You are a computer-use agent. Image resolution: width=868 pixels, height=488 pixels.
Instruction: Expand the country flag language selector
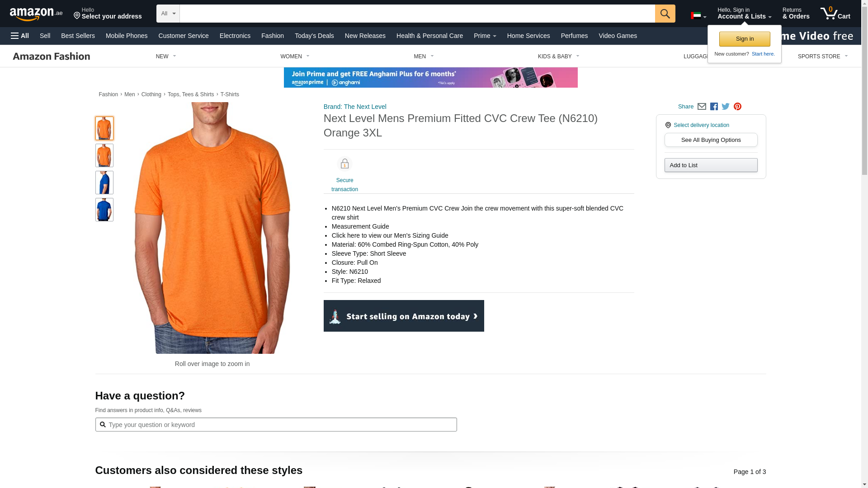(698, 16)
